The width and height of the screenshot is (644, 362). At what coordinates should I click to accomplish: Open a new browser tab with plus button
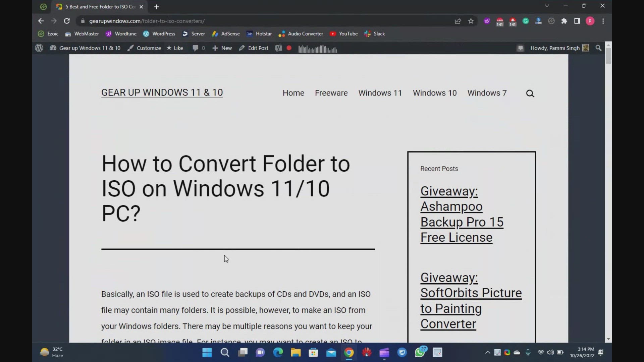click(156, 7)
